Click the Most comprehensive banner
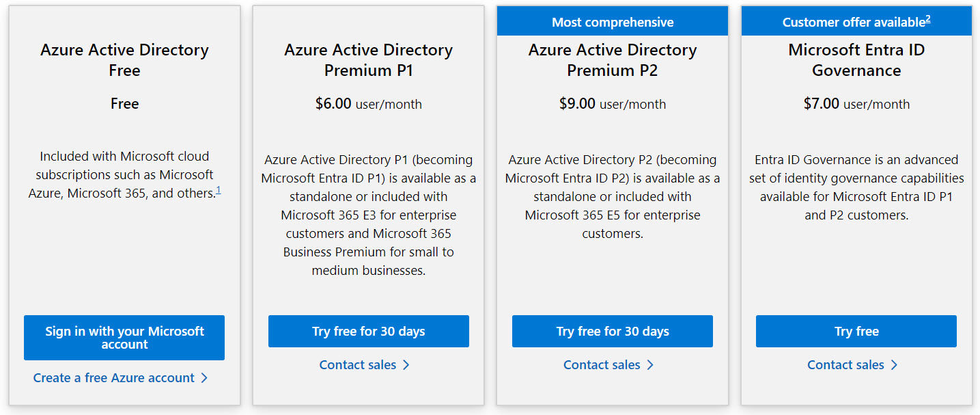The height and width of the screenshot is (415, 980). (613, 22)
